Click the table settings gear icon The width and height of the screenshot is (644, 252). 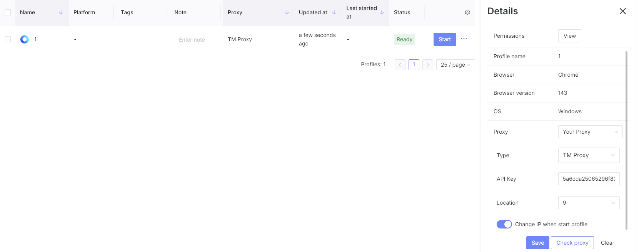point(467,12)
